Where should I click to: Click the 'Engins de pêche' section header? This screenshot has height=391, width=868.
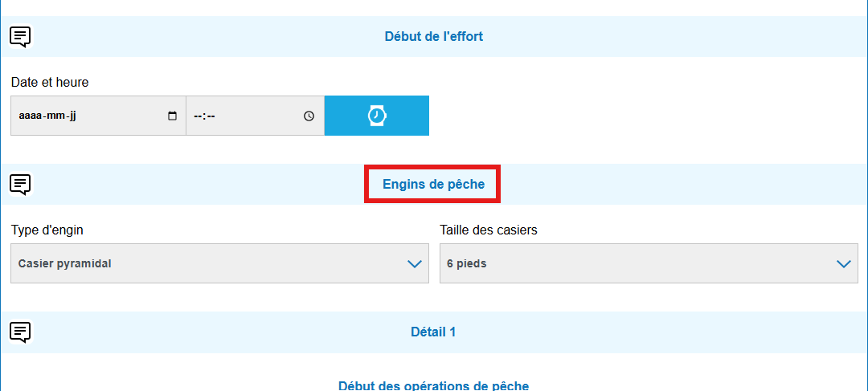pos(433,185)
